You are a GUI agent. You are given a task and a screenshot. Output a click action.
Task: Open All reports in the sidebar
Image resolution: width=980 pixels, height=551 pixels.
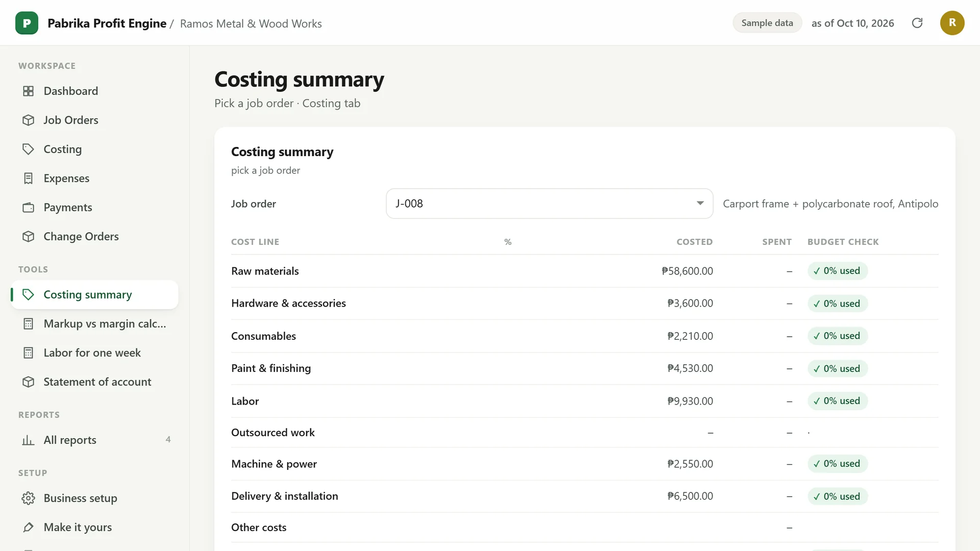coord(94,440)
